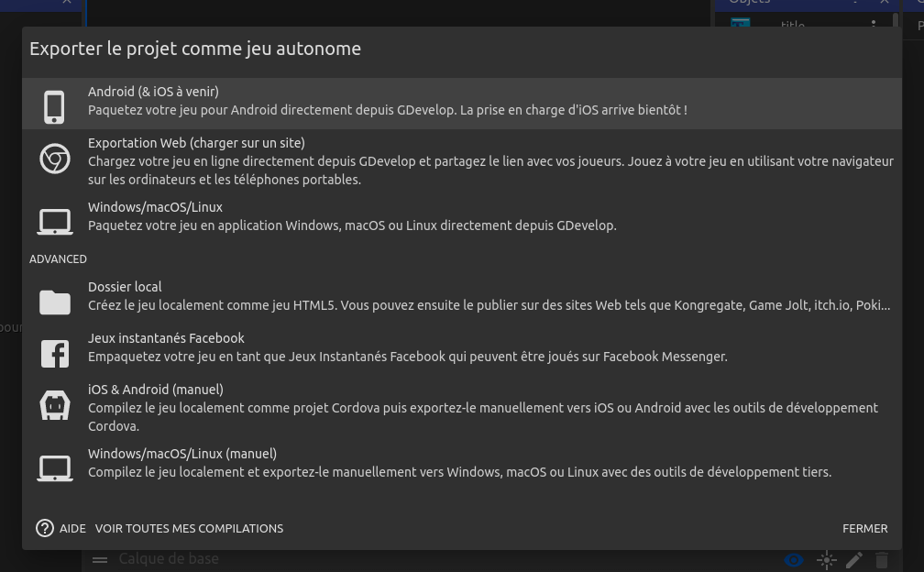Edit the Calque de base layer with pencil
924x572 pixels.
[854, 560]
